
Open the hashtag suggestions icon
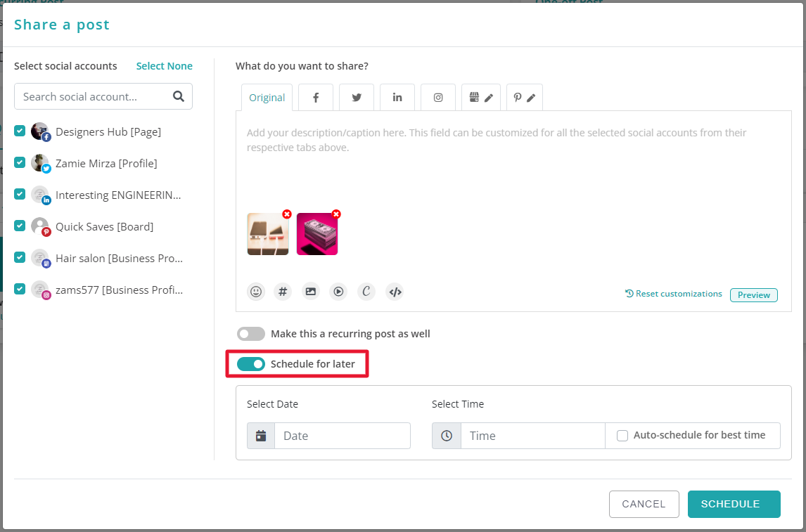pos(283,292)
